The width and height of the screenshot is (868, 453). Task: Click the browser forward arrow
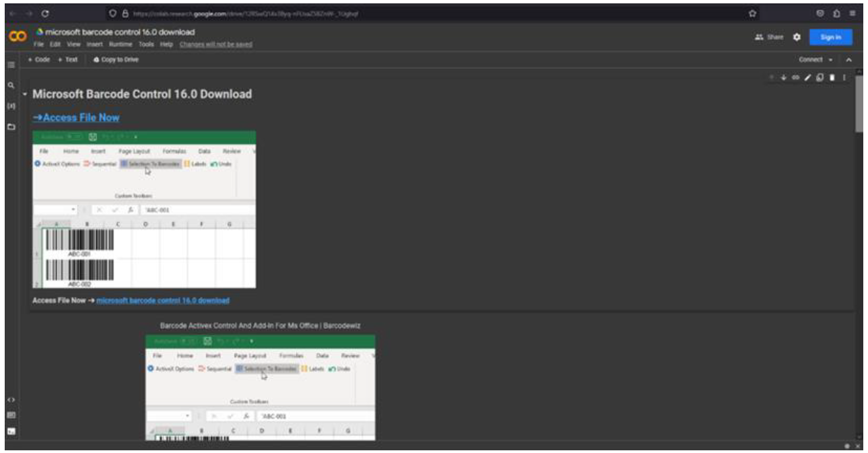click(x=28, y=13)
